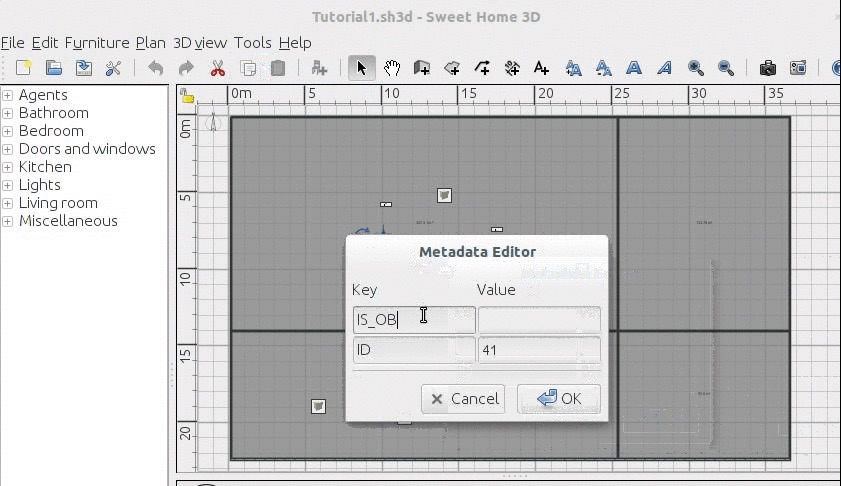
Task: Expand the Bathroom category
Action: (x=8, y=114)
